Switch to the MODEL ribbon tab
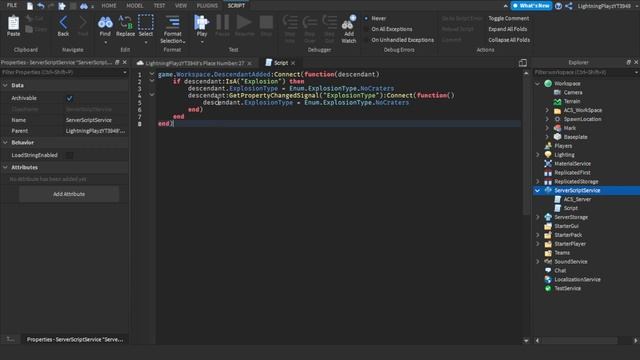The image size is (640, 360). (135, 6)
